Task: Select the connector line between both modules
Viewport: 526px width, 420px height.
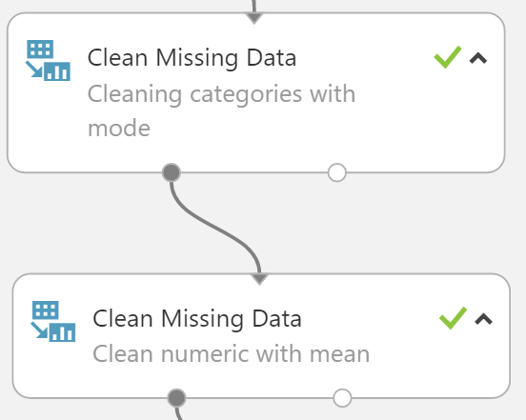Action: (x=216, y=229)
